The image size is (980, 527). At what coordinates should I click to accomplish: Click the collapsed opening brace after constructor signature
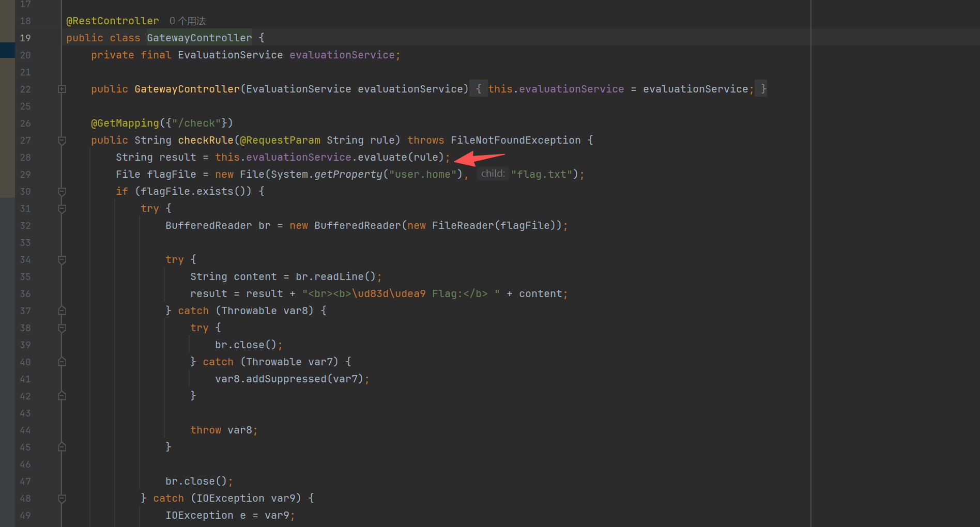[x=478, y=89]
